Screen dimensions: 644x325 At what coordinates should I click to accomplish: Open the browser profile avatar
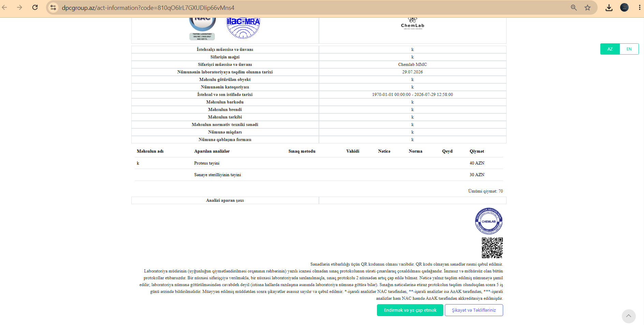tap(624, 8)
